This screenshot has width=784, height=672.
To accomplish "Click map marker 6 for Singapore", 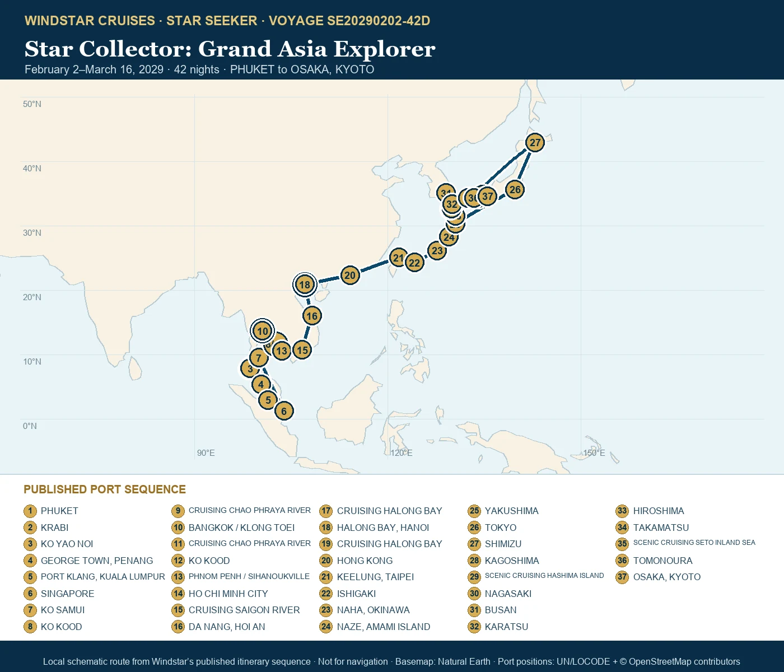I will point(284,411).
